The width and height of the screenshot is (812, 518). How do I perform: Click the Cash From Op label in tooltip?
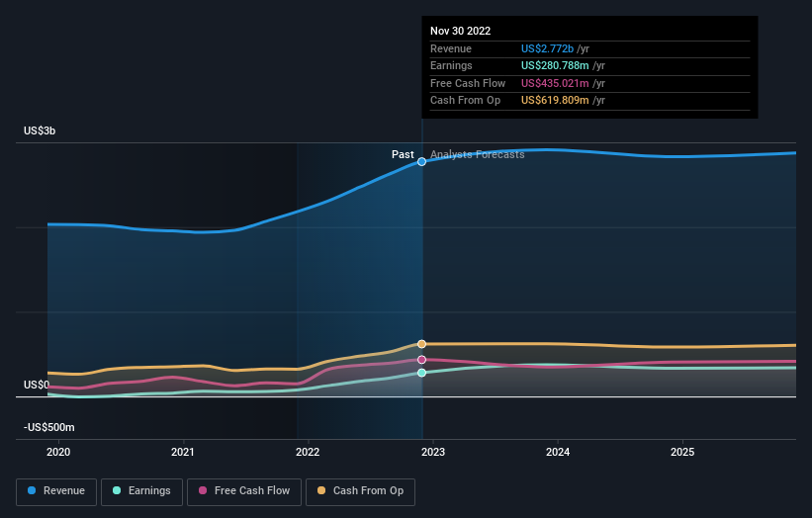click(465, 101)
